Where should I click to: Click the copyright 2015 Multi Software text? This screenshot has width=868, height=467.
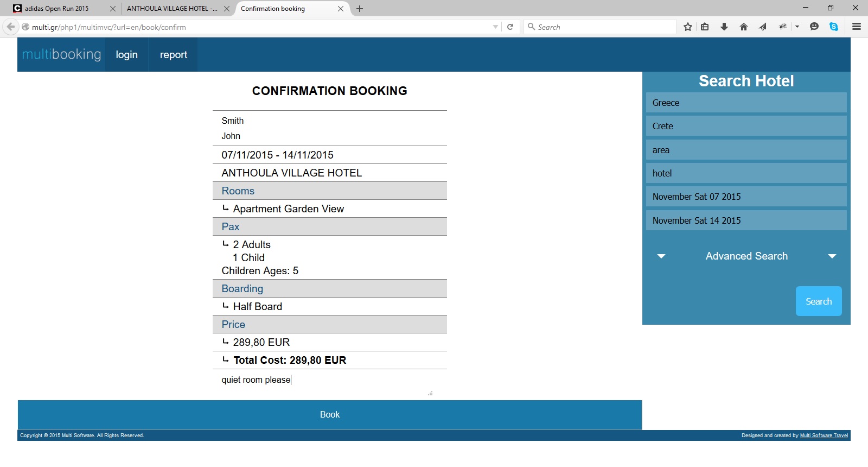(82, 436)
